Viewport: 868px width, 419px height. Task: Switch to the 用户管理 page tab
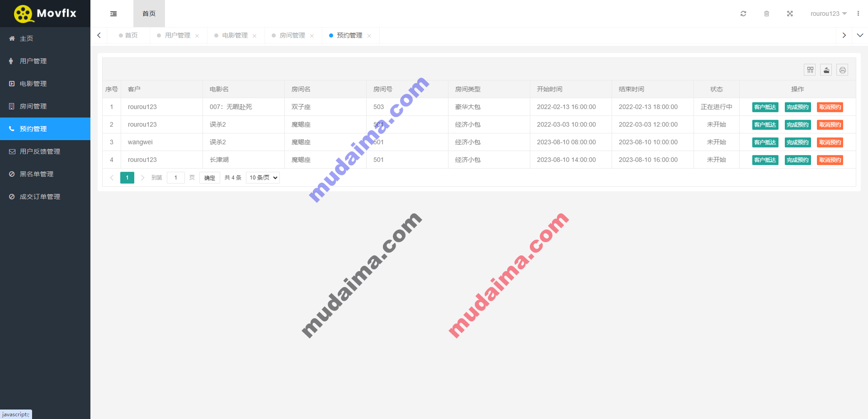pyautogui.click(x=177, y=35)
